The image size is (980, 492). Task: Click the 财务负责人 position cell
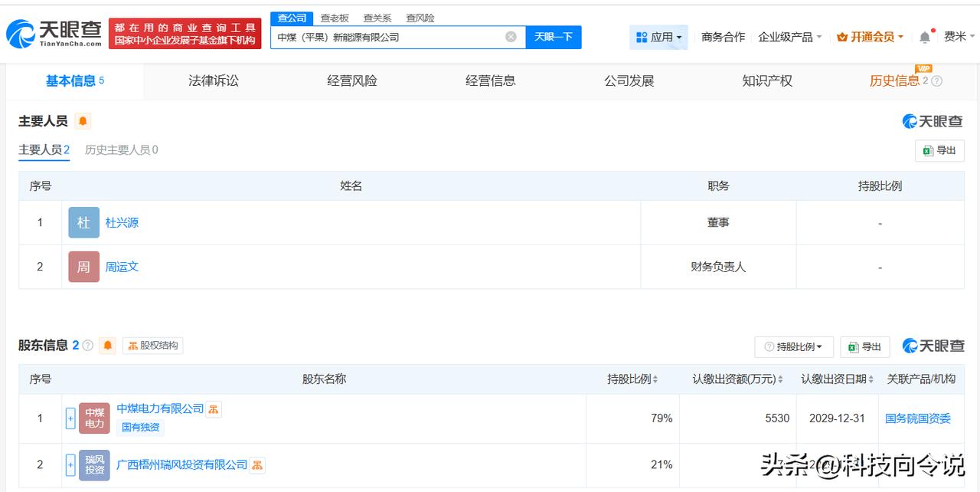(x=718, y=267)
